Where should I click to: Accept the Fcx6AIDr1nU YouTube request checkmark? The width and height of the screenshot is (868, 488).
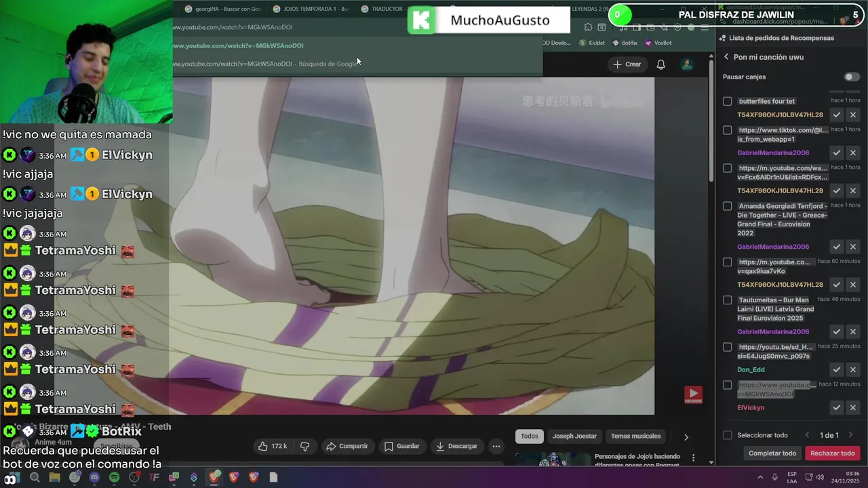coord(837,191)
